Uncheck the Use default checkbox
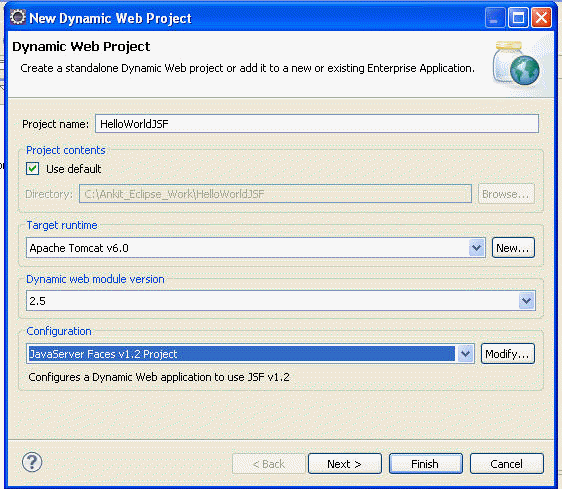This screenshot has width=562, height=489. pyautogui.click(x=33, y=168)
